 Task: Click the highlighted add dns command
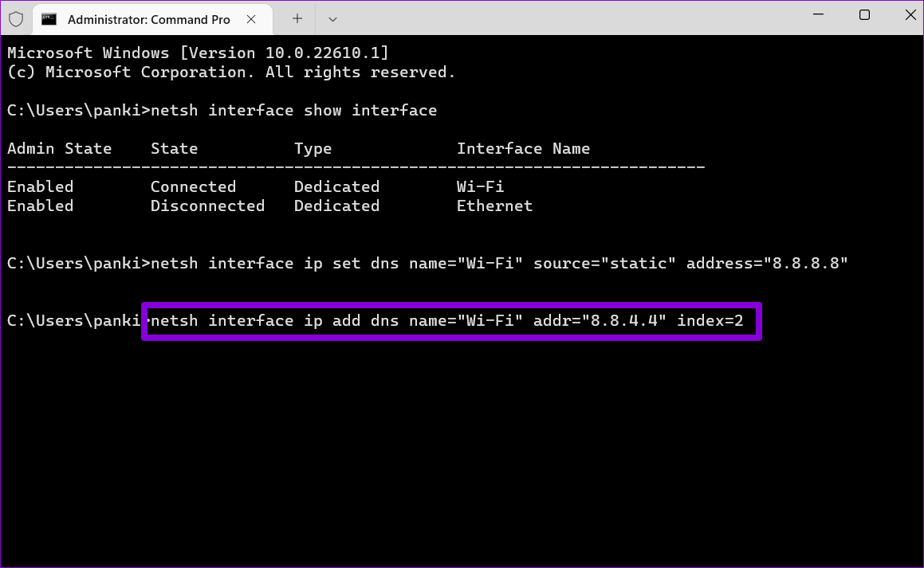point(451,320)
